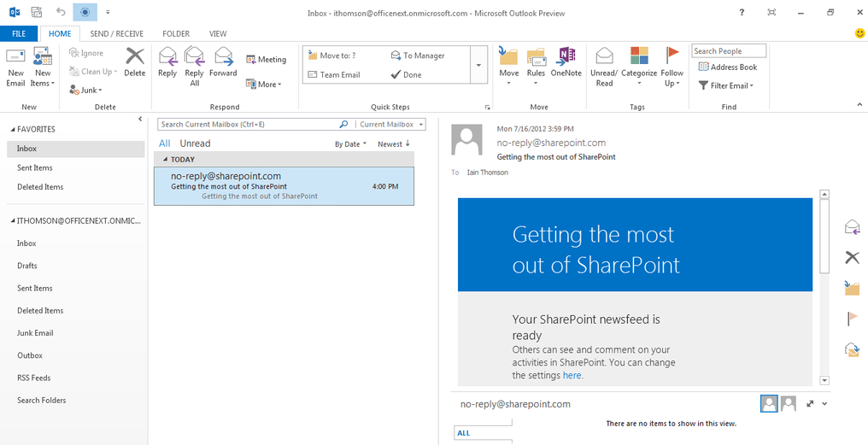This screenshot has width=868, height=445.
Task: Click the New Email icon
Action: tap(15, 56)
